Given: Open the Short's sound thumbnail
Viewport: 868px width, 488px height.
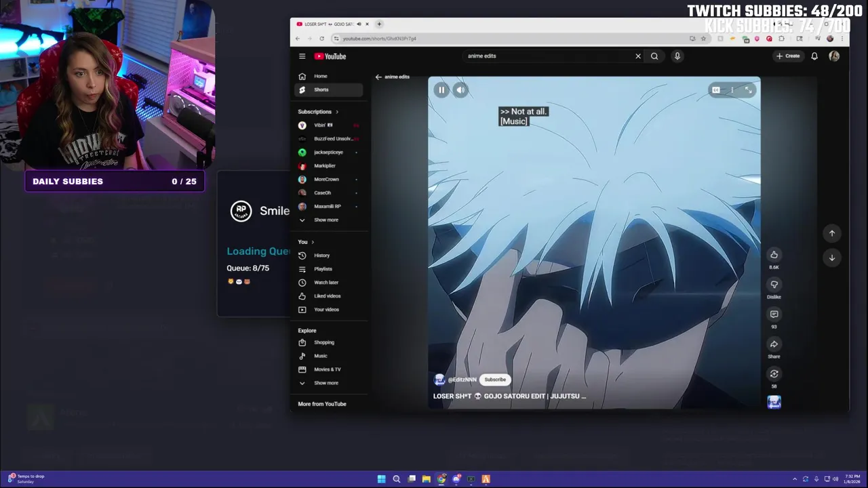Looking at the screenshot, I should [x=774, y=403].
